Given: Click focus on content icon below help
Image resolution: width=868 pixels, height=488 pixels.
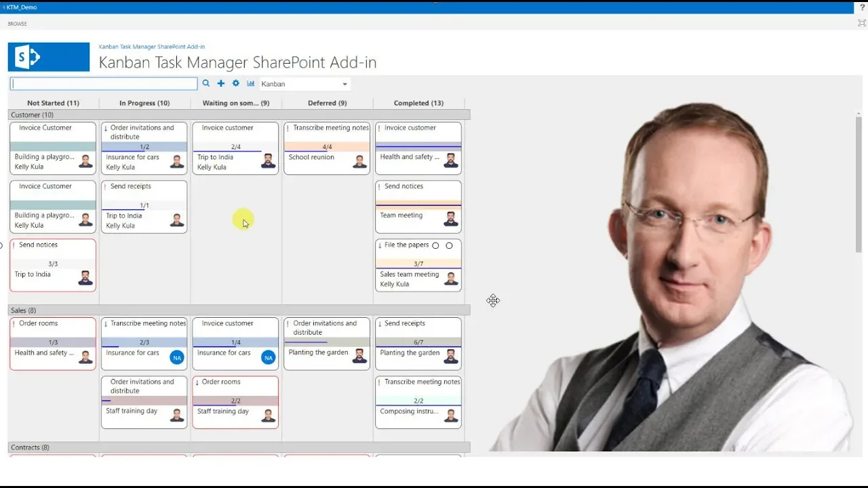Looking at the screenshot, I should coord(862,23).
